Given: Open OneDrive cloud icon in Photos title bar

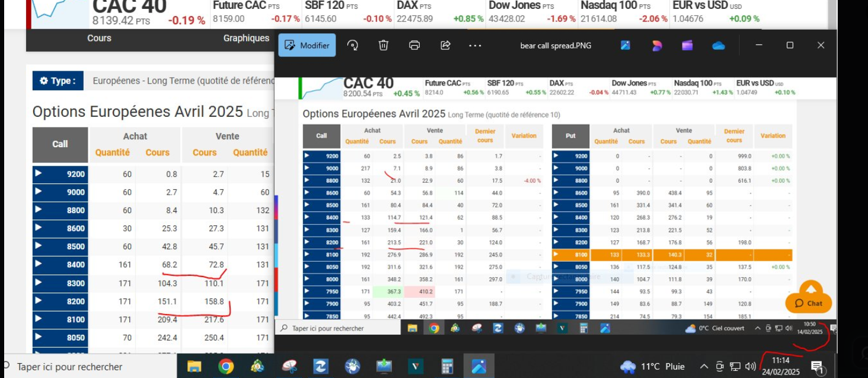Looking at the screenshot, I should coord(719,45).
